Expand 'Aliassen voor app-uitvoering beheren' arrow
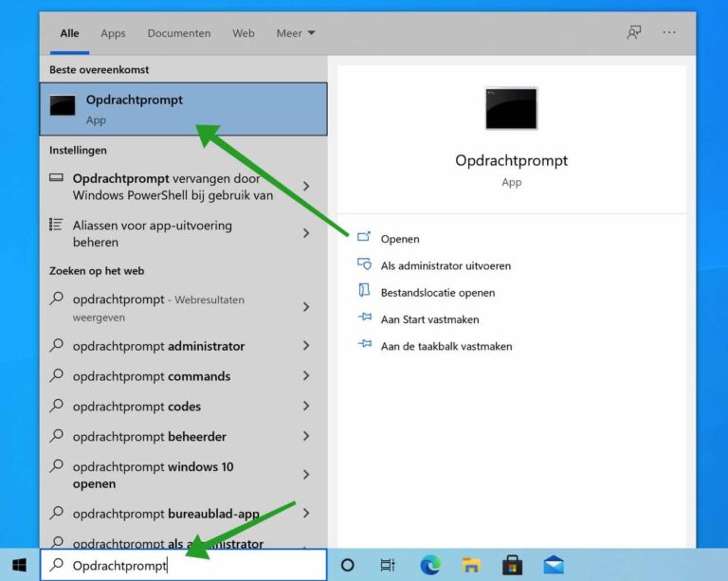 [306, 233]
